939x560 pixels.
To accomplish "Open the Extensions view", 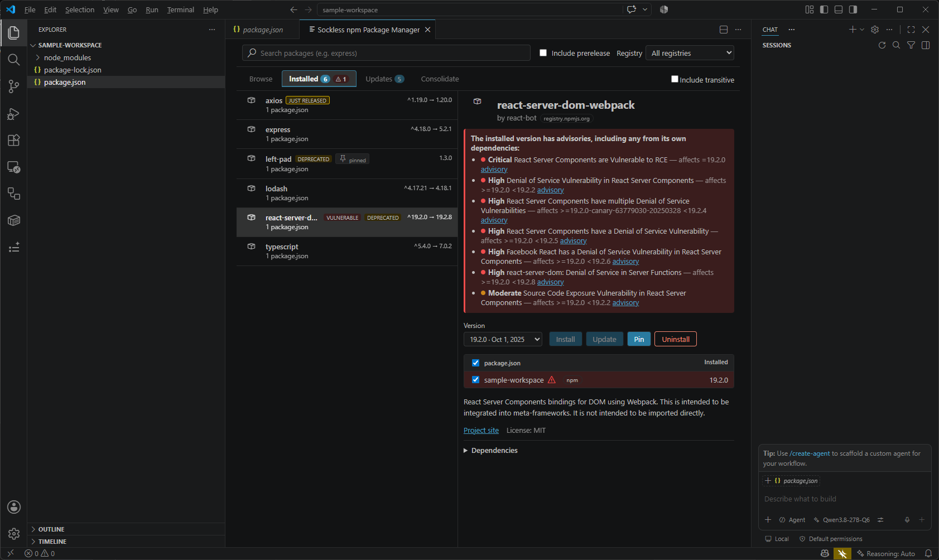I will [14, 140].
